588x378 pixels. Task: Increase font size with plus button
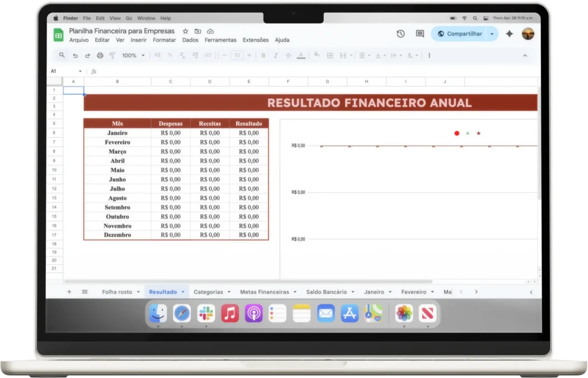point(249,56)
